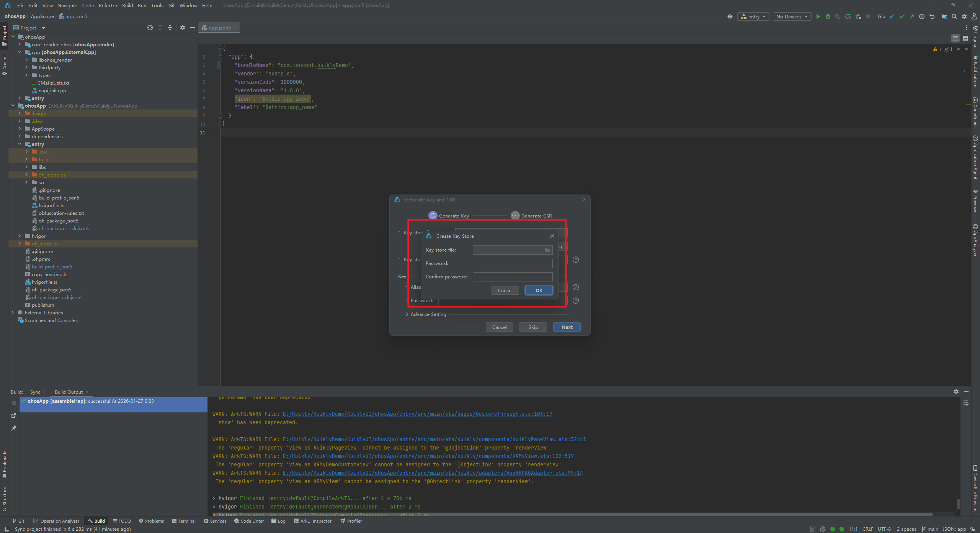980x533 pixels.
Task: Open the Terminal tool window button
Action: (184, 521)
